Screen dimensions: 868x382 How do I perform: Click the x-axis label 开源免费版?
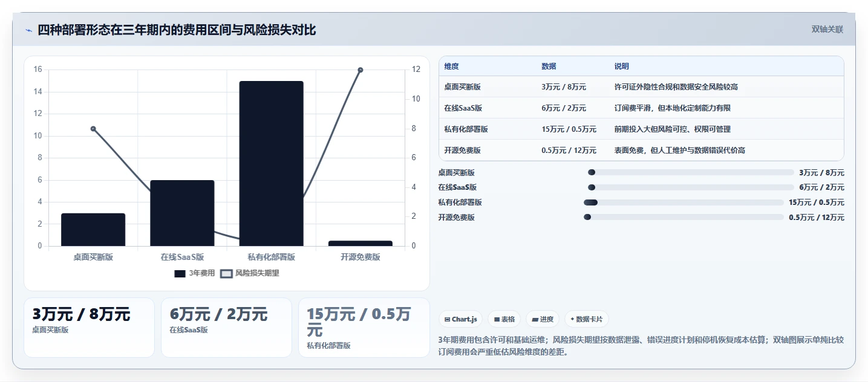tap(361, 257)
